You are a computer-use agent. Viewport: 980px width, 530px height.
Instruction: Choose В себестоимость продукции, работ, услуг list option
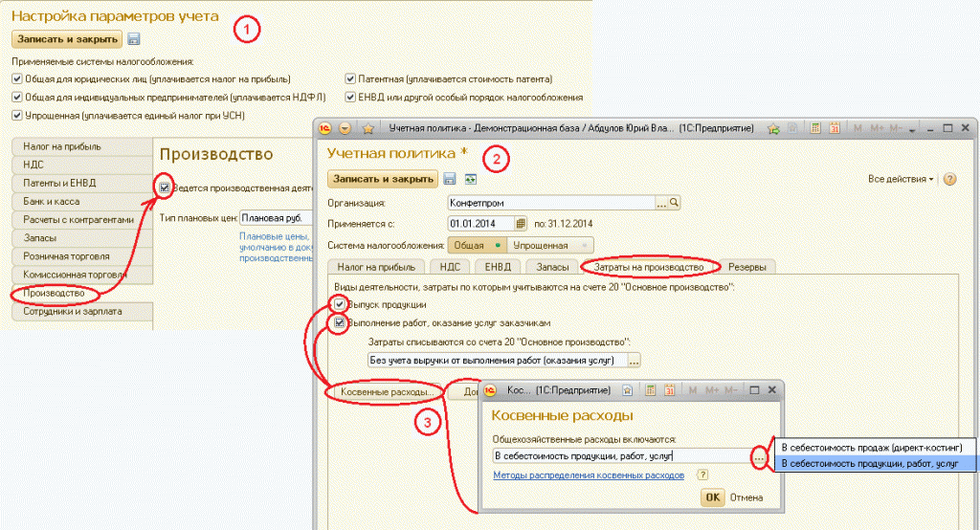(875, 464)
